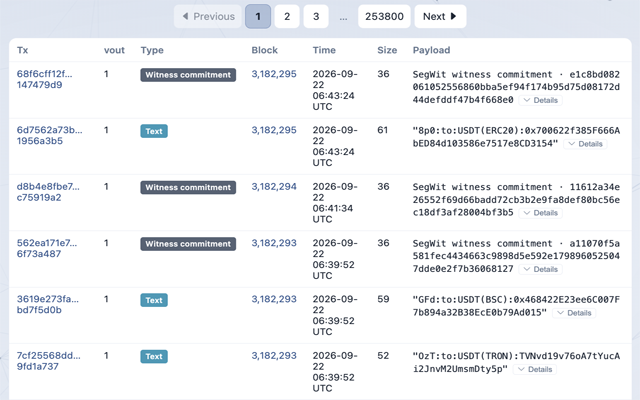Click Witness commitment badge in 68f6cff12f row
The image size is (640, 400).
(188, 75)
